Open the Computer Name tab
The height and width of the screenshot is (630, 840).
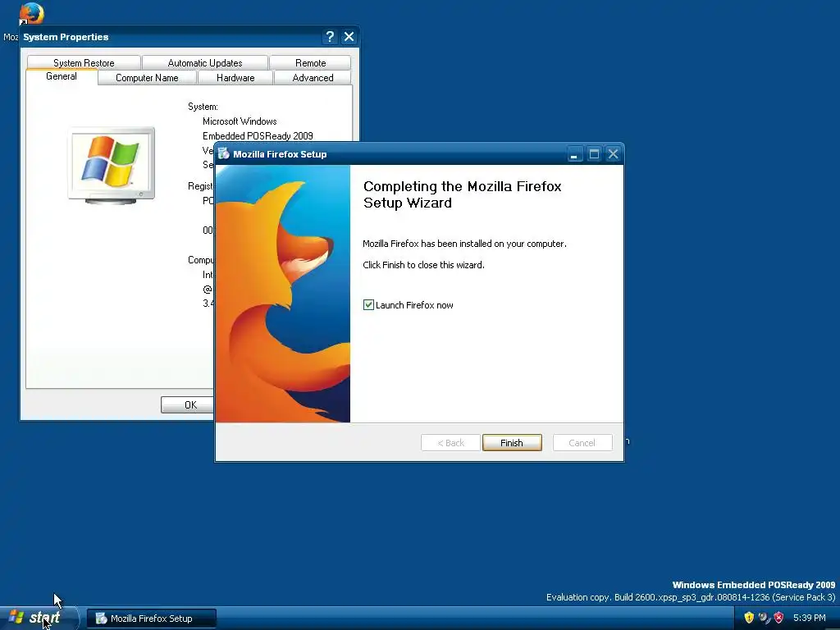pyautogui.click(x=147, y=78)
